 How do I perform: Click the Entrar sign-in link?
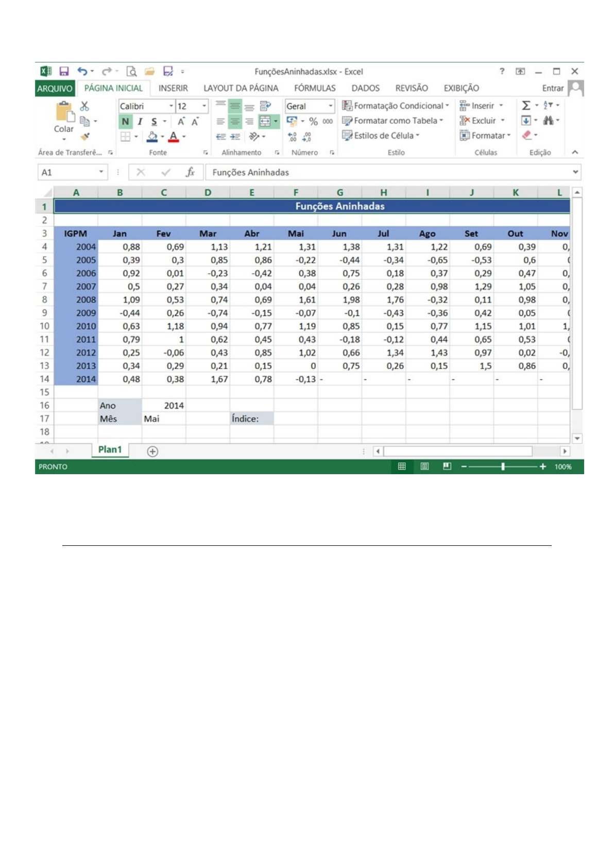pos(552,88)
